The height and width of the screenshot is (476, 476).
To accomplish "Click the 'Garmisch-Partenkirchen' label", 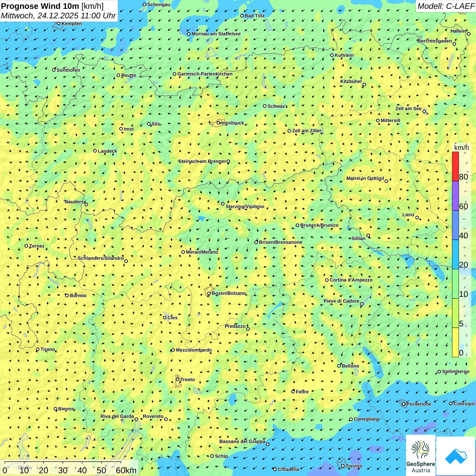I will click(x=205, y=74).
